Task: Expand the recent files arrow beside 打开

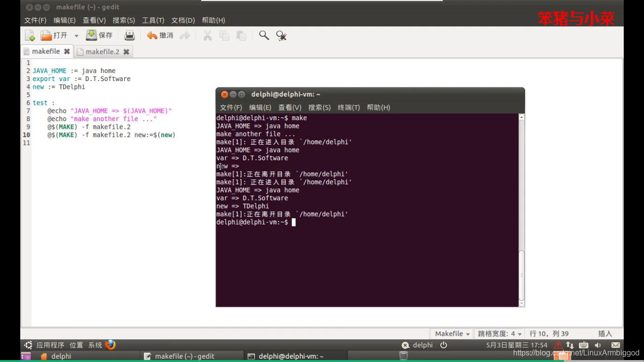Action: tap(76, 36)
